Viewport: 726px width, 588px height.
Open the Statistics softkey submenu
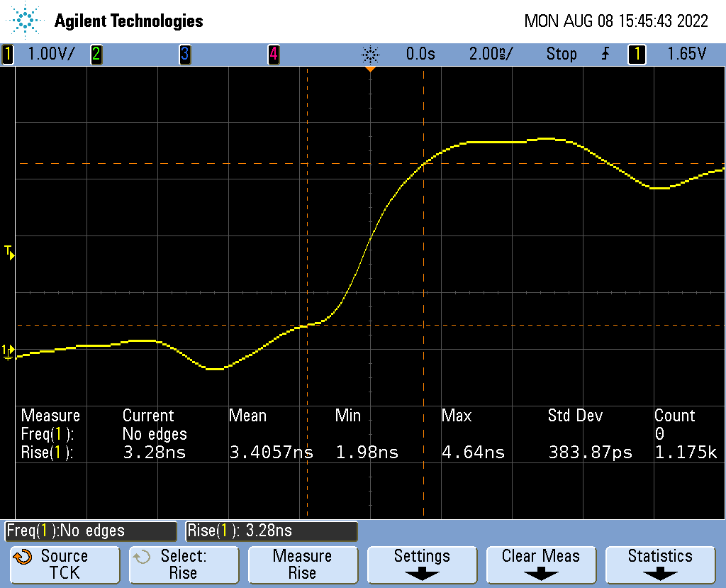[x=660, y=565]
